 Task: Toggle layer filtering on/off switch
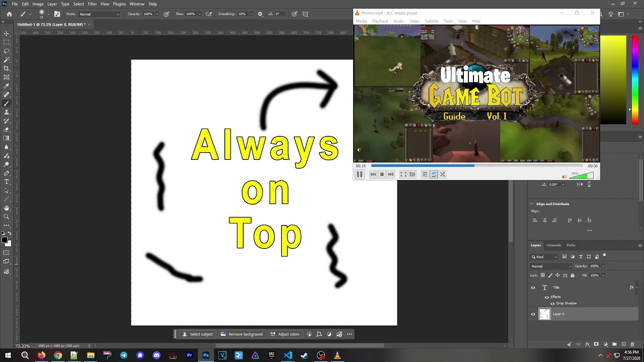click(604, 256)
